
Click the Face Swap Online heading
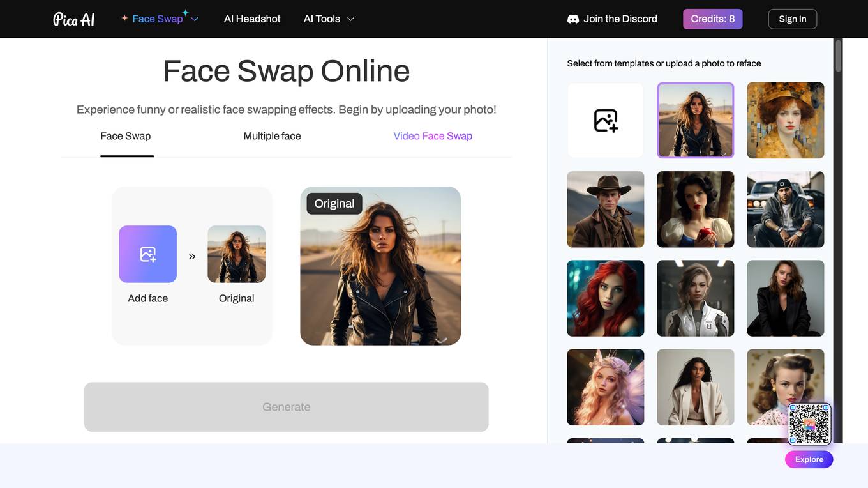point(287,71)
